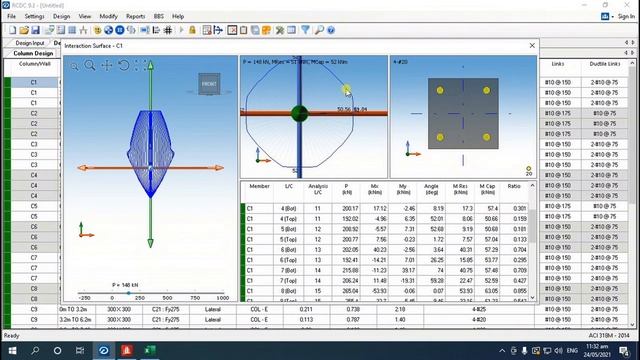Switch to the Design Input tab
The image size is (640, 360).
pyautogui.click(x=29, y=43)
